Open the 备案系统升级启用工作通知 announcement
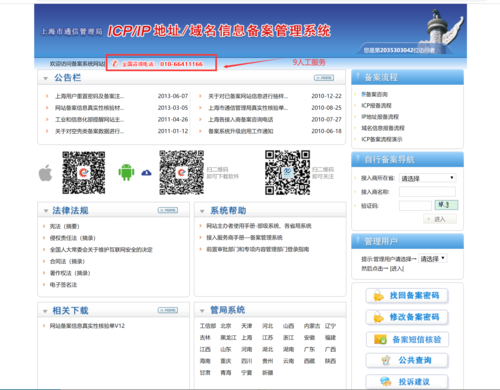 point(241,131)
